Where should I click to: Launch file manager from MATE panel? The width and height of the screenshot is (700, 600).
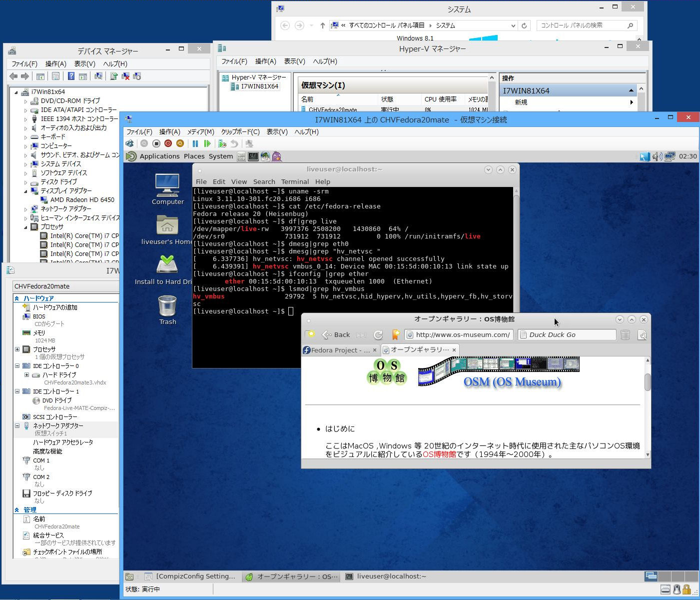coord(241,156)
